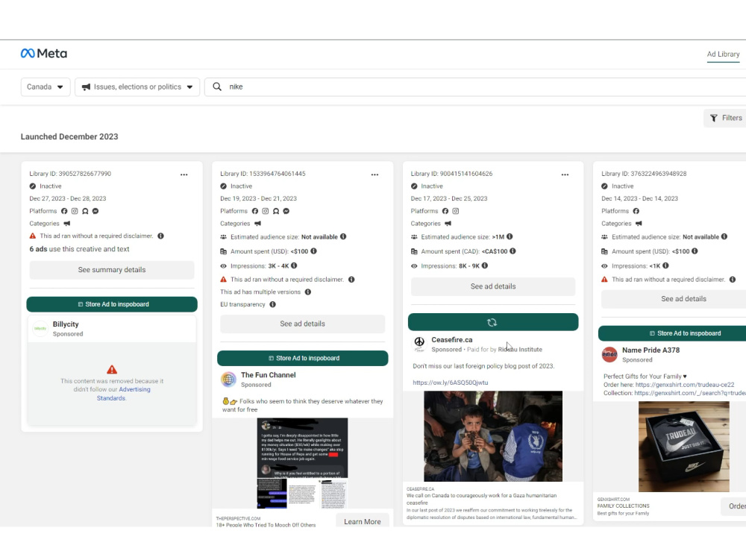This screenshot has width=746, height=560.
Task: Click disclaimer info icon on Name Pride card
Action: coord(733,280)
